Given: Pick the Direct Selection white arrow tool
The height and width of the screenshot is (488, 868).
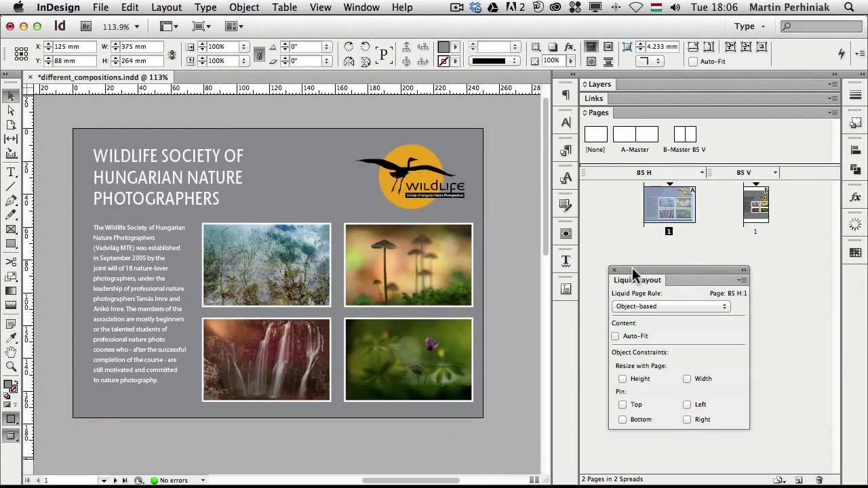Looking at the screenshot, I should point(11,110).
